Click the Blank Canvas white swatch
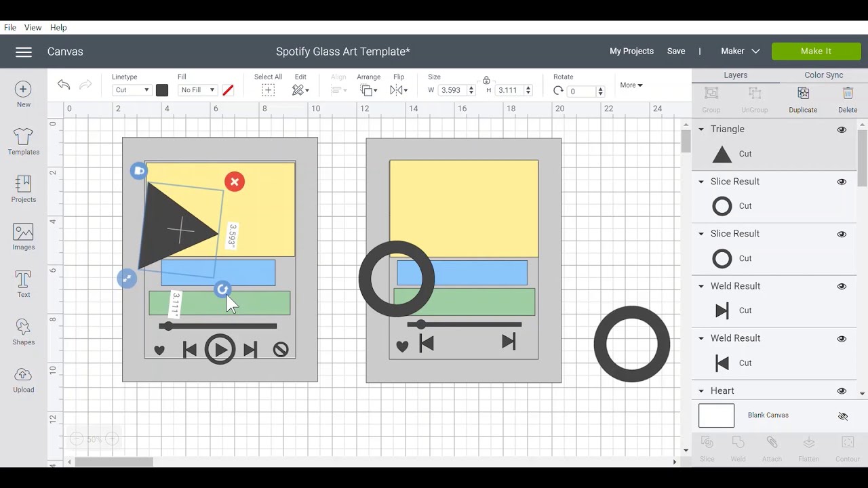868x488 pixels. click(716, 415)
